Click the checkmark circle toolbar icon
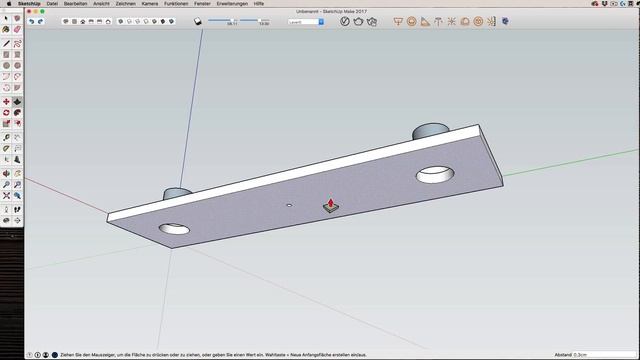This screenshot has width=640, height=360. [x=345, y=21]
